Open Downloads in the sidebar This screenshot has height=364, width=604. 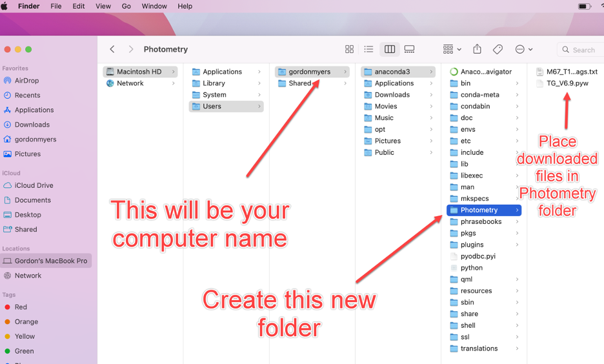[x=32, y=125]
